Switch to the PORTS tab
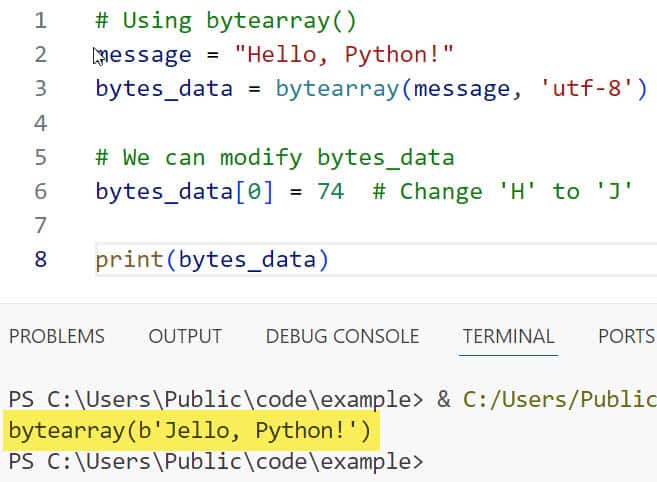The image size is (657, 482). [627, 336]
